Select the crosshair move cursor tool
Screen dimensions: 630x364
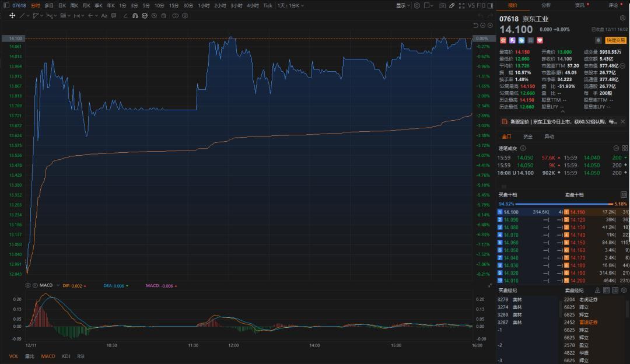click(x=13, y=16)
